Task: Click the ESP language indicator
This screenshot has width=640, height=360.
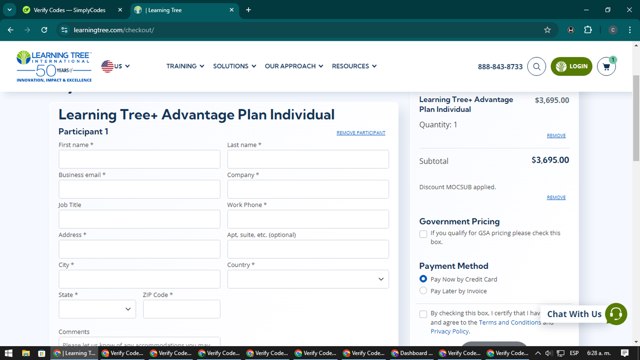Action: click(x=574, y=353)
